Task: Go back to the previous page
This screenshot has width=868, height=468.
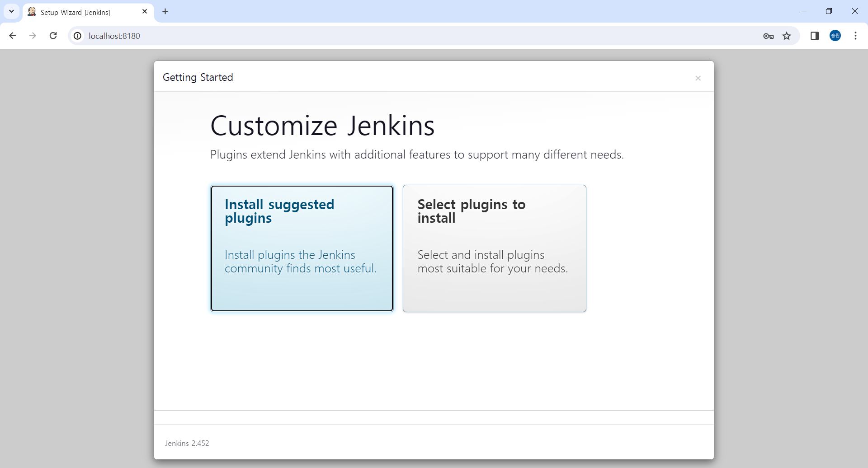Action: click(13, 36)
